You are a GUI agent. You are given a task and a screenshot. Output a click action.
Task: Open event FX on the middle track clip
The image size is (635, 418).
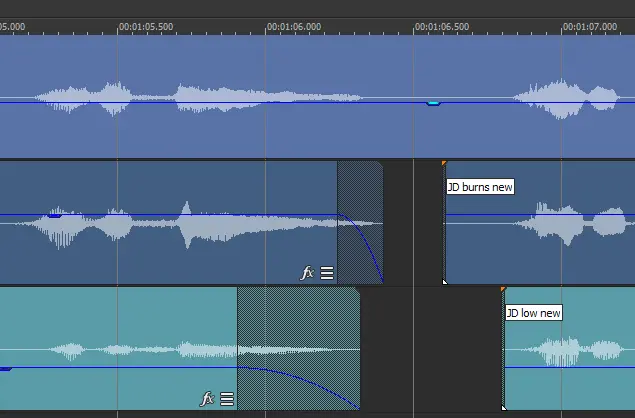[x=307, y=272]
